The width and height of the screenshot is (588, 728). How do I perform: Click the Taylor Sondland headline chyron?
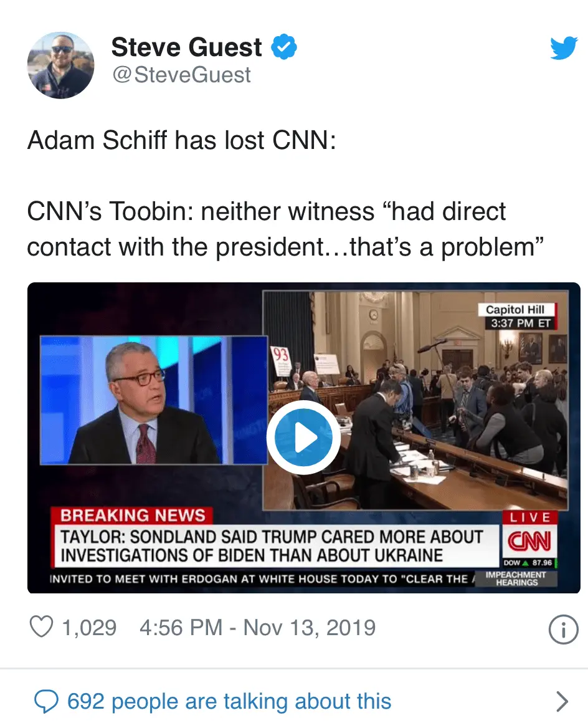tap(271, 546)
